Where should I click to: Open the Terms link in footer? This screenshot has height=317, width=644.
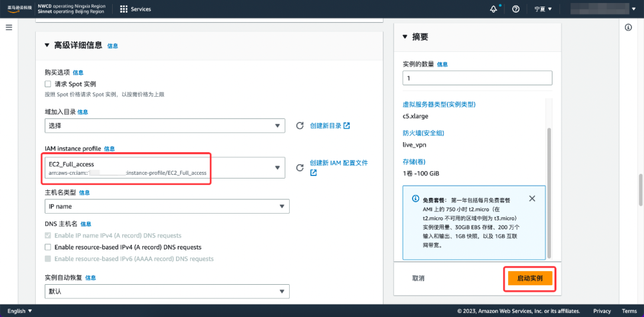click(629, 311)
